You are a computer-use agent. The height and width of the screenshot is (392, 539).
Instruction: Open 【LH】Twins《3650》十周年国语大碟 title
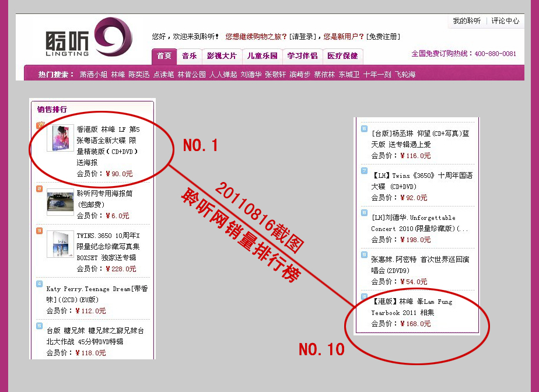click(422, 180)
